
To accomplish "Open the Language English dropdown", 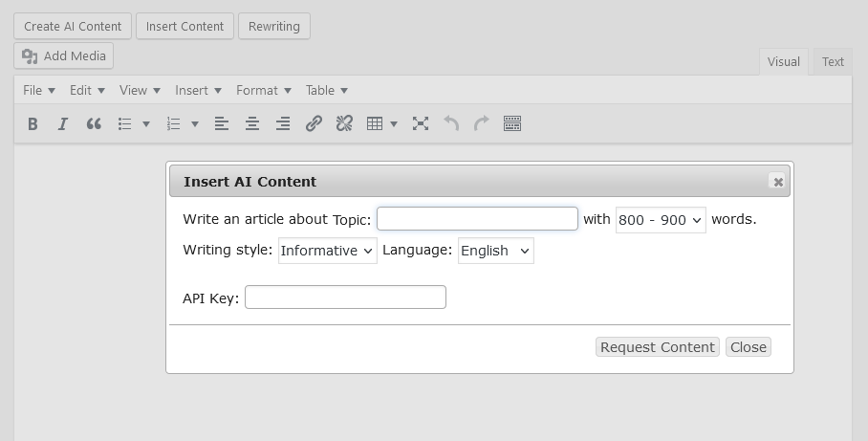I will pyautogui.click(x=495, y=251).
